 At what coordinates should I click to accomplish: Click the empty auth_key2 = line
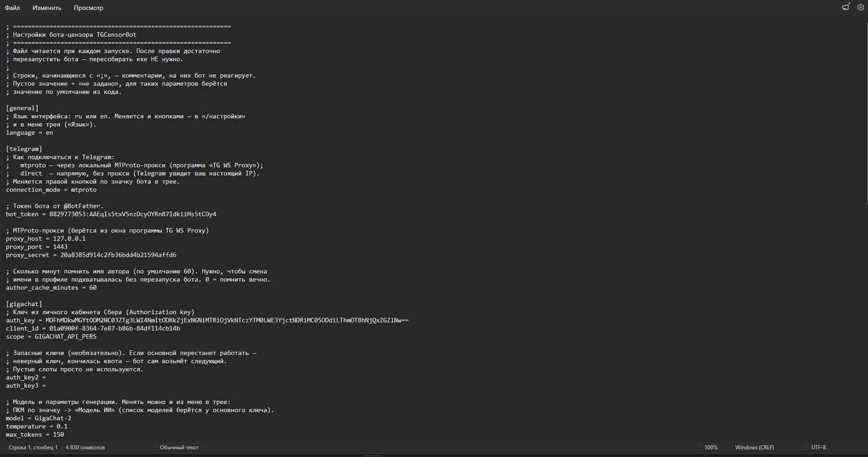click(26, 377)
